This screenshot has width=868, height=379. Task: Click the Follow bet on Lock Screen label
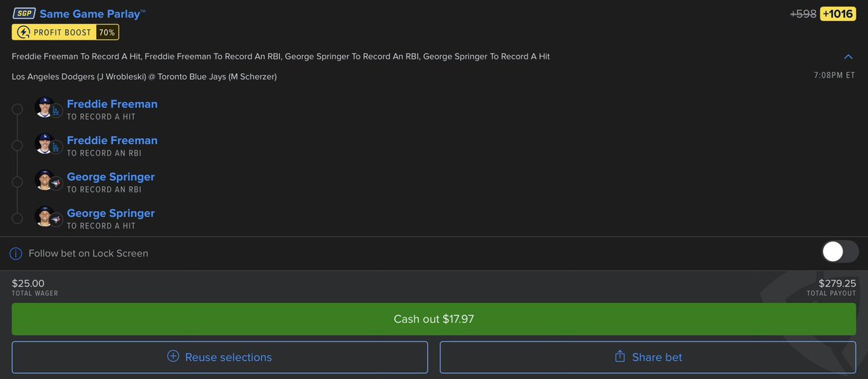(88, 254)
